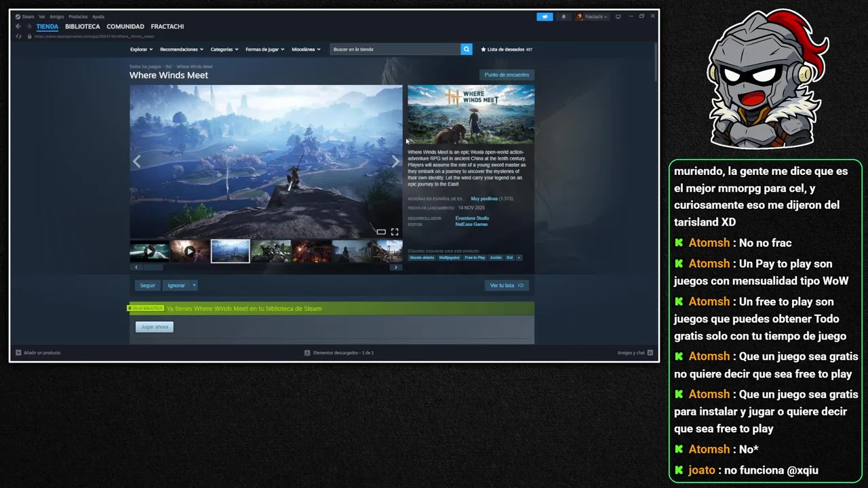Open the NetEase Games publisher link

471,224
